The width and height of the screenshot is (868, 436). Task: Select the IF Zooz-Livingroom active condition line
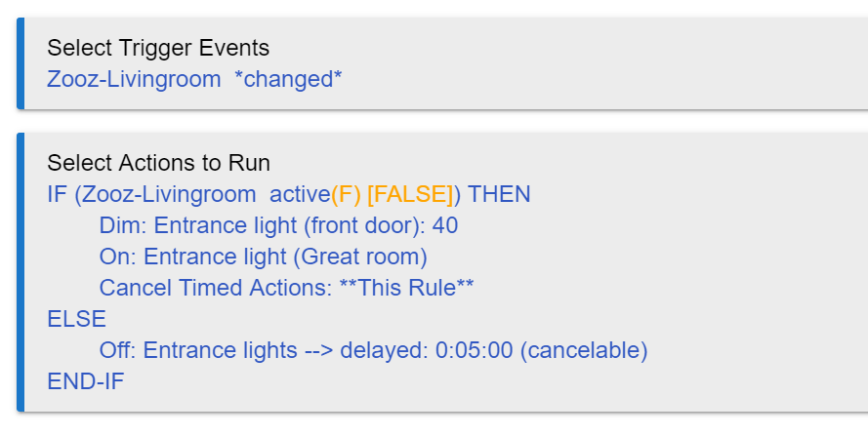(289, 194)
